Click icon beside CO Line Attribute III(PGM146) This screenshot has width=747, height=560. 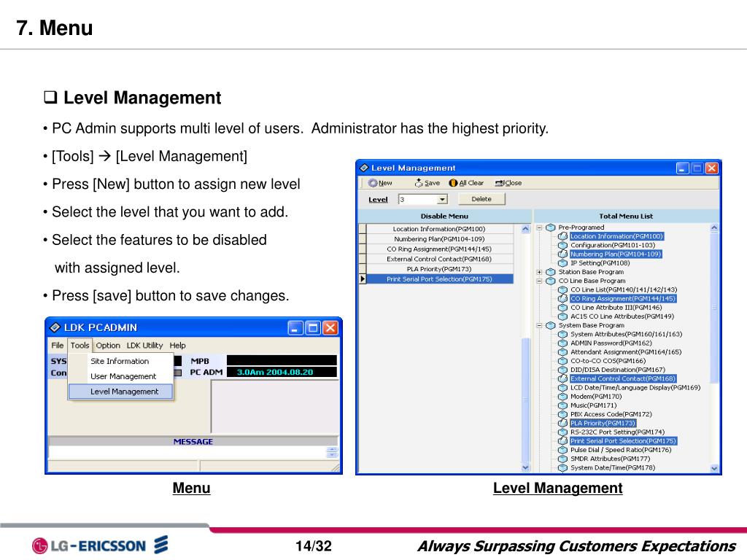[562, 308]
